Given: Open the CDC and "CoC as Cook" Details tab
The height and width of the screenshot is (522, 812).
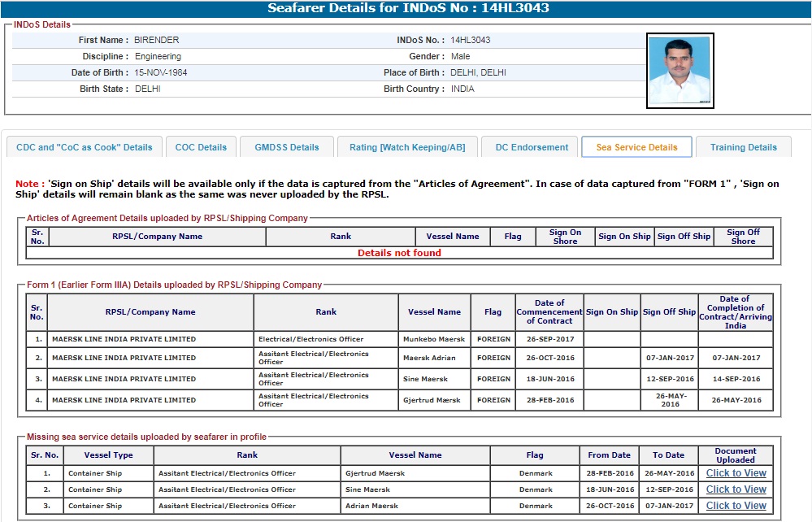Looking at the screenshot, I should coord(85,147).
